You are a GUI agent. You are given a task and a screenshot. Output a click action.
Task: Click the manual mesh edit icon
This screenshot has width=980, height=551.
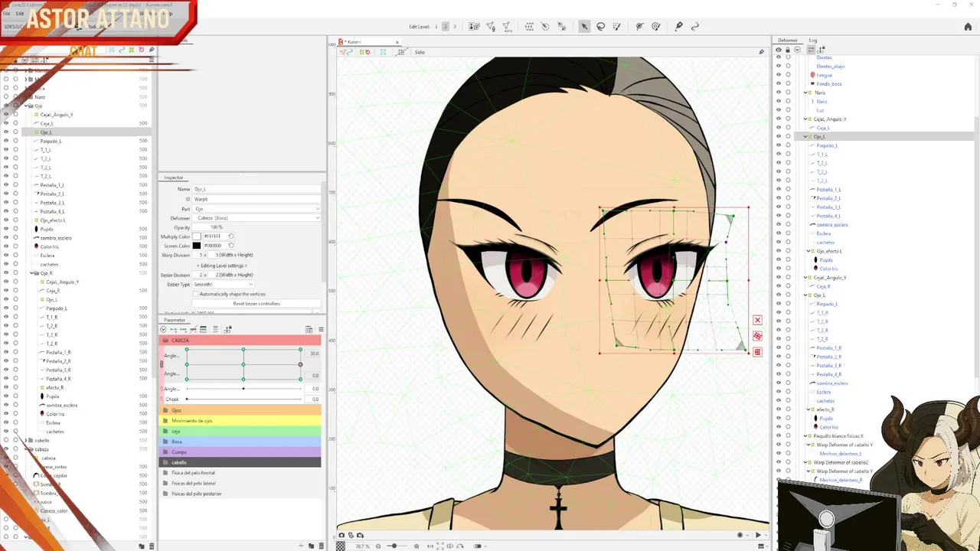[491, 27]
